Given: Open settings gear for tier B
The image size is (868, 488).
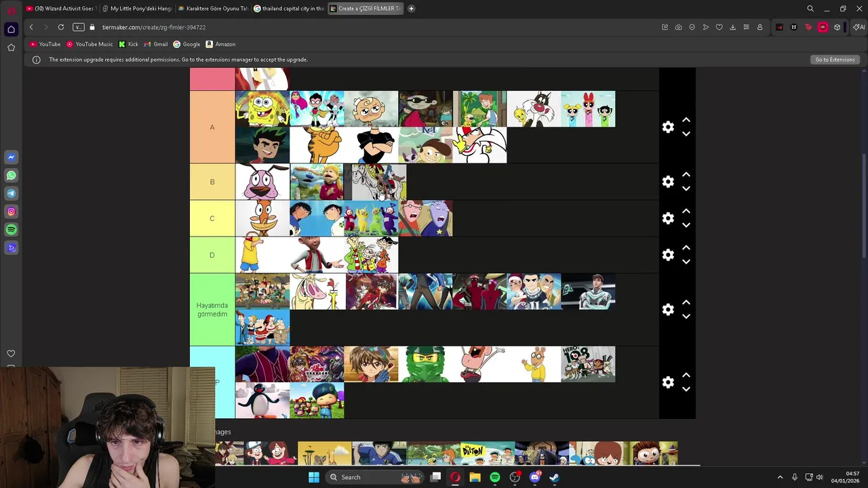Looking at the screenshot, I should (x=668, y=182).
